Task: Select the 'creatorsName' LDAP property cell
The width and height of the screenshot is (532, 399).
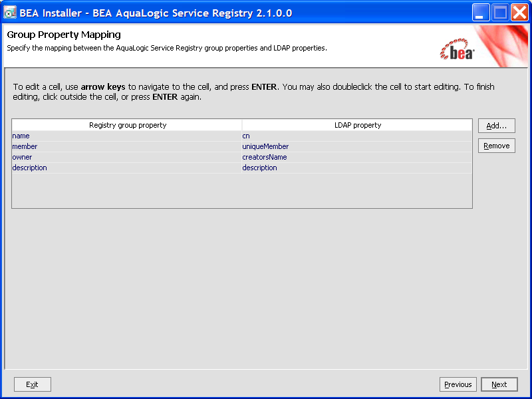Action: pyautogui.click(x=356, y=157)
